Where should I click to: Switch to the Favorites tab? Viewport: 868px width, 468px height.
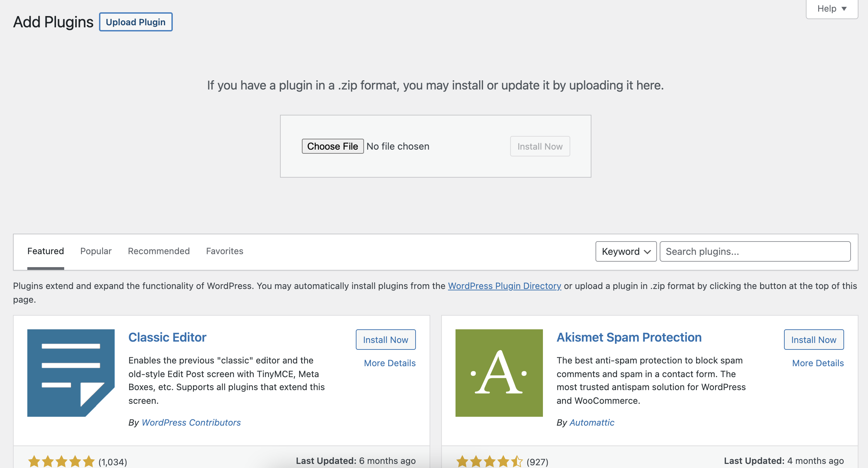point(225,251)
